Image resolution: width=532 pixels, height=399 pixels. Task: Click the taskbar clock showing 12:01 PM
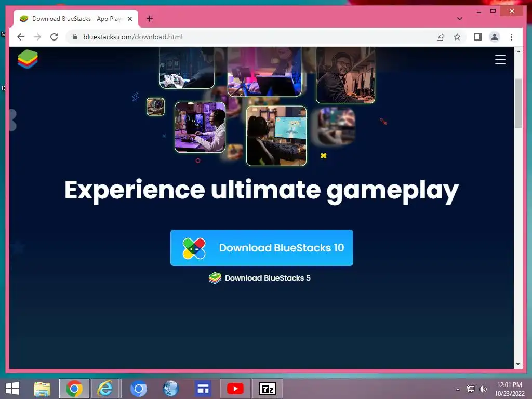pyautogui.click(x=509, y=389)
